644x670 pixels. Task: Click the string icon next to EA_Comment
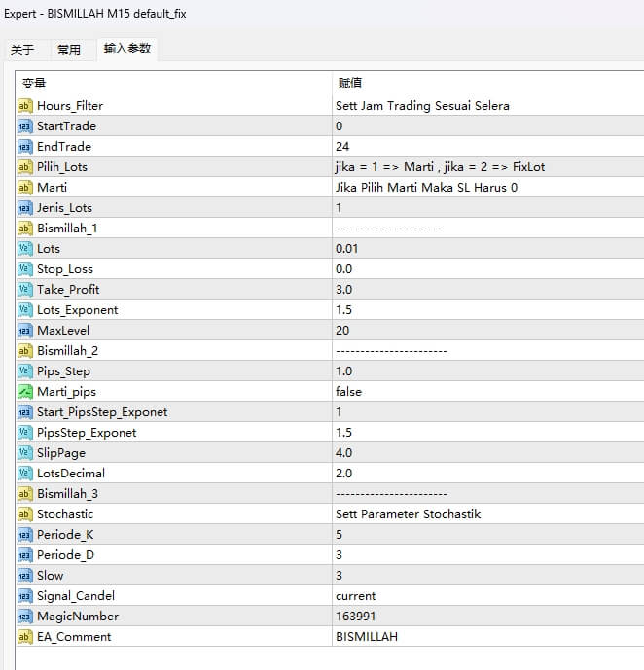click(x=24, y=636)
